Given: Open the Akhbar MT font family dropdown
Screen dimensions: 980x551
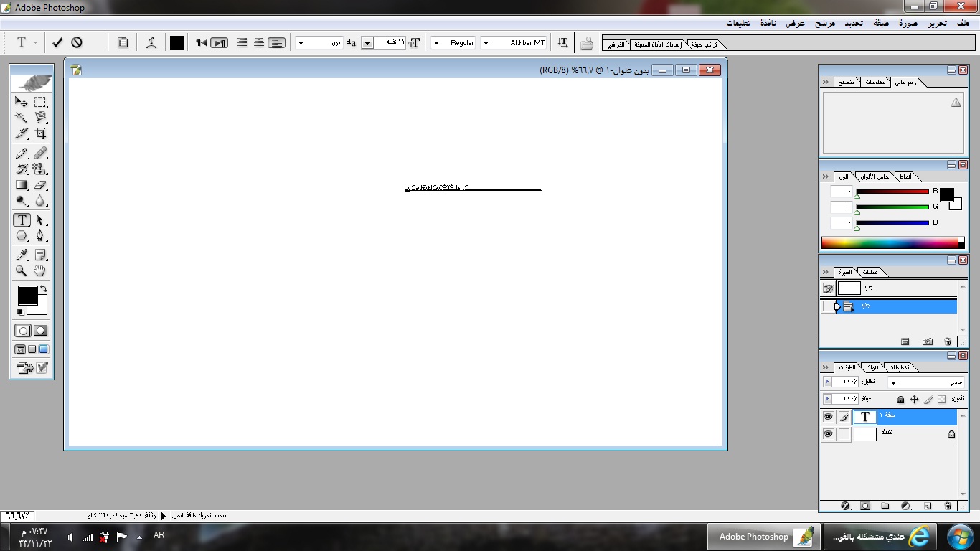Looking at the screenshot, I should pyautogui.click(x=486, y=43).
